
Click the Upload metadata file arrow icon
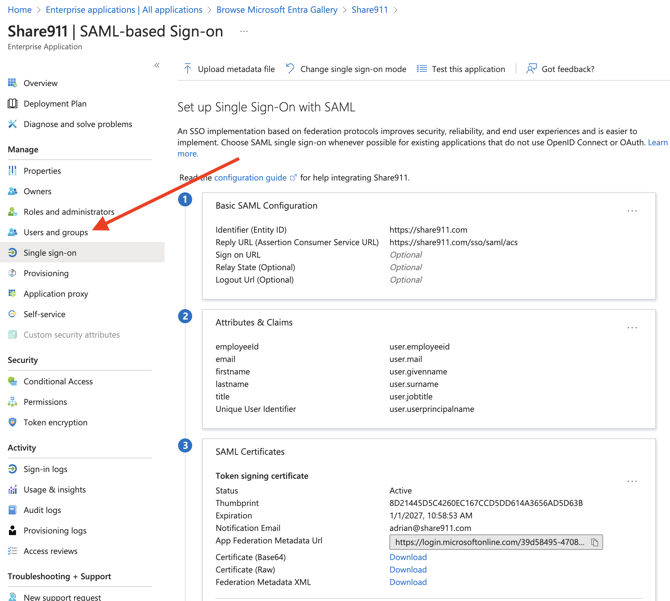tap(187, 69)
